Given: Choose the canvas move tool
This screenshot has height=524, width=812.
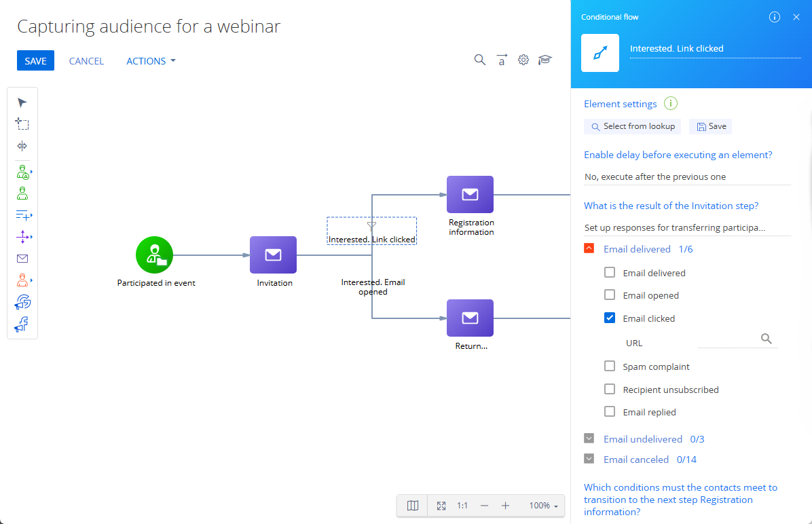Looking at the screenshot, I should [22, 146].
